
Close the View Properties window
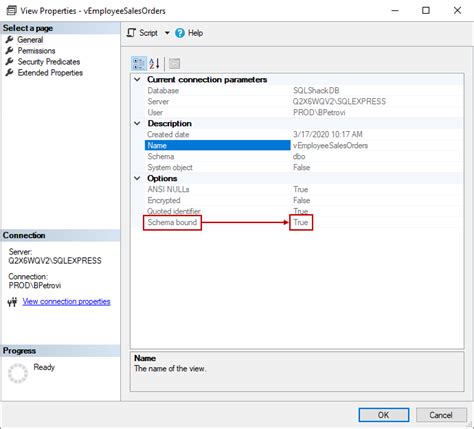[x=457, y=11]
